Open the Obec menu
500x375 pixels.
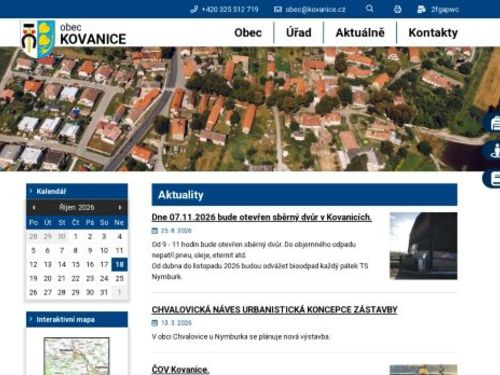click(248, 33)
